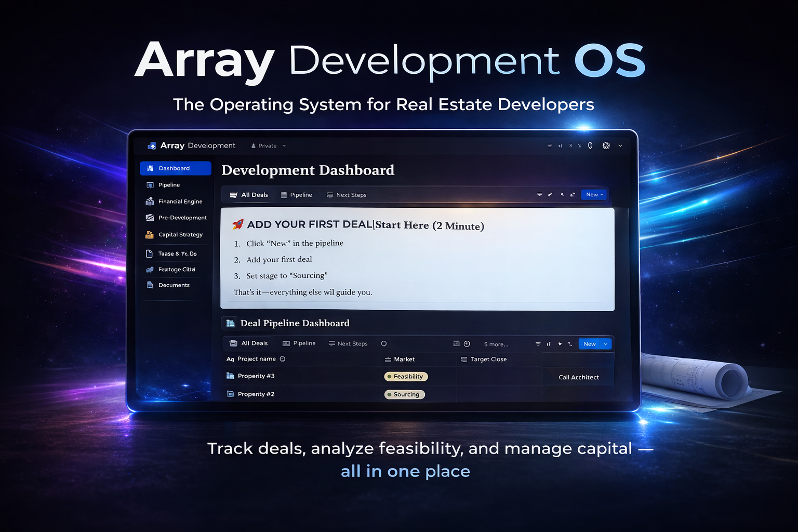Switch to Next Steps tab under Development Dashboard

(x=347, y=195)
